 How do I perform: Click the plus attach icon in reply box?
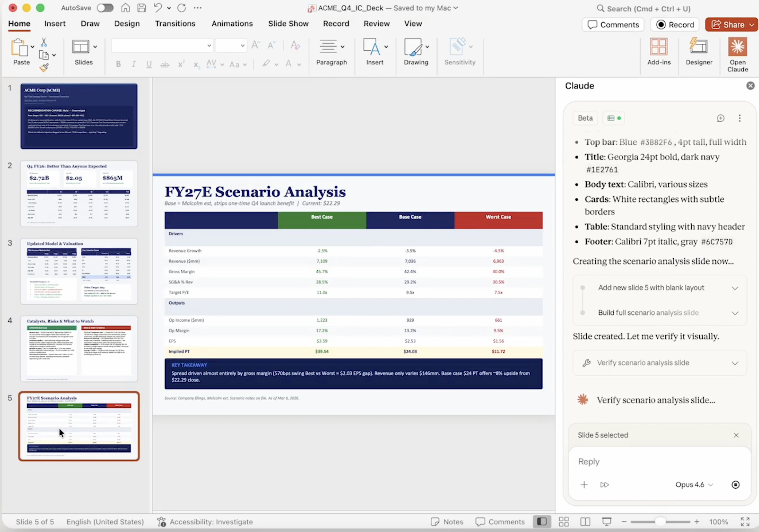point(584,484)
